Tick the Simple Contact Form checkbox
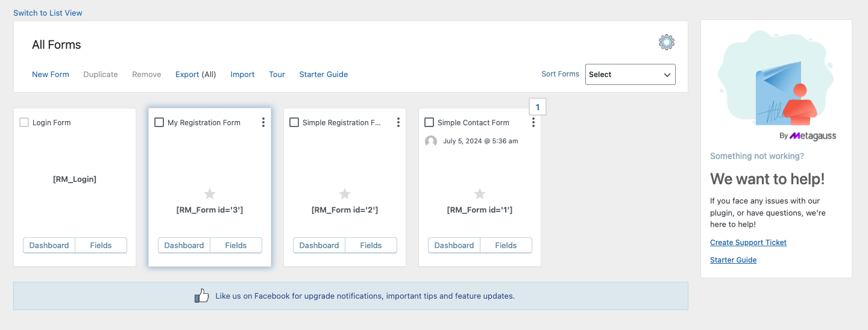Screen dimensions: 868x330 (x=429, y=122)
